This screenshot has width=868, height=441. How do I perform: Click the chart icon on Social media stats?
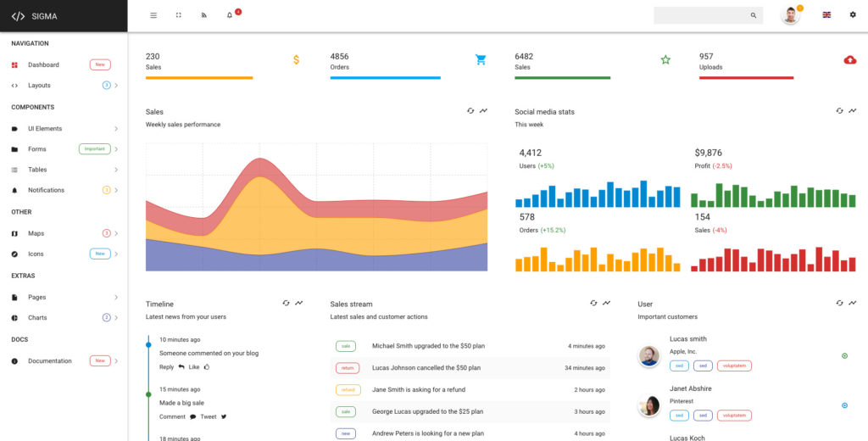tap(853, 111)
